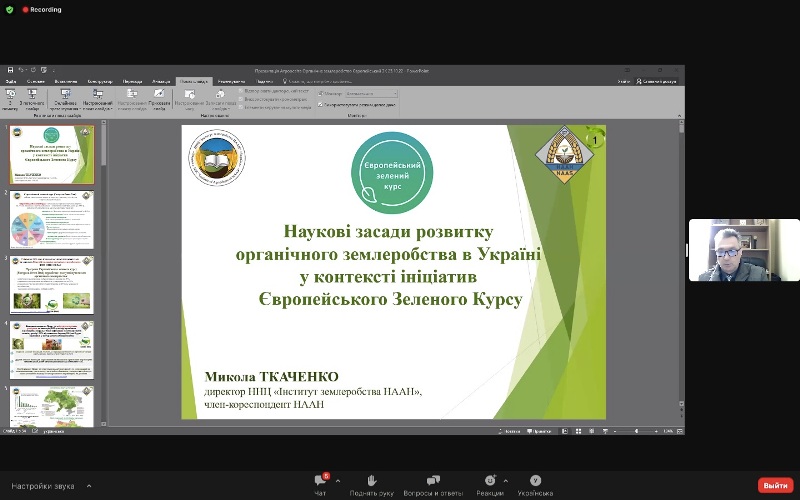Viewport: 800px width, 500px height.
Task: Click the red Выйти button
Action: 774,485
